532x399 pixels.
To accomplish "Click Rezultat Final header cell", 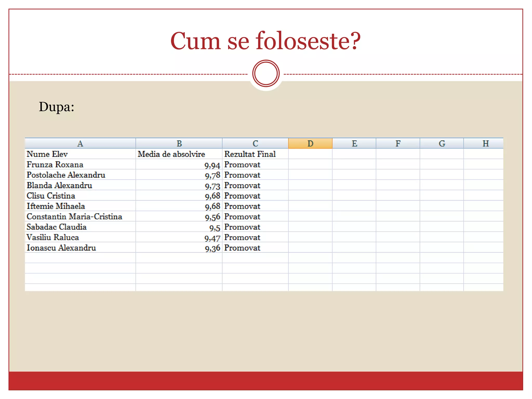I will (250, 154).
